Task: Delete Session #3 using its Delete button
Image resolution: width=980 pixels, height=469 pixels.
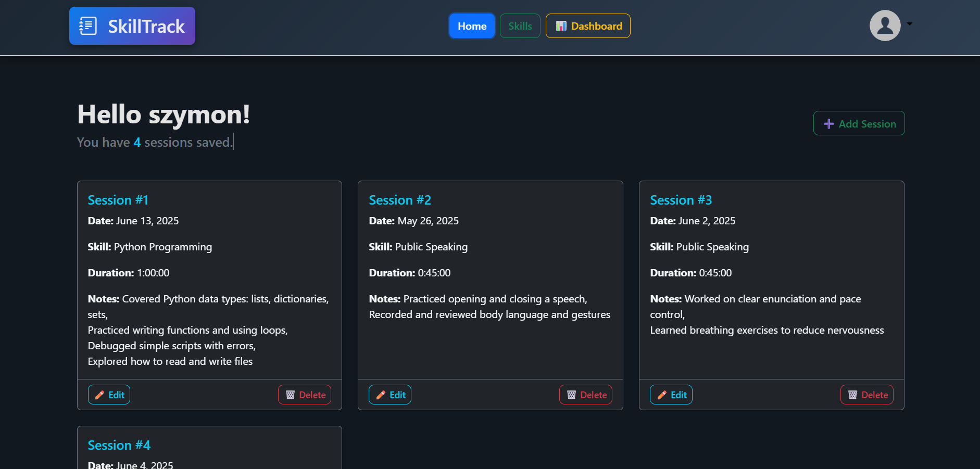Action: (x=866, y=394)
